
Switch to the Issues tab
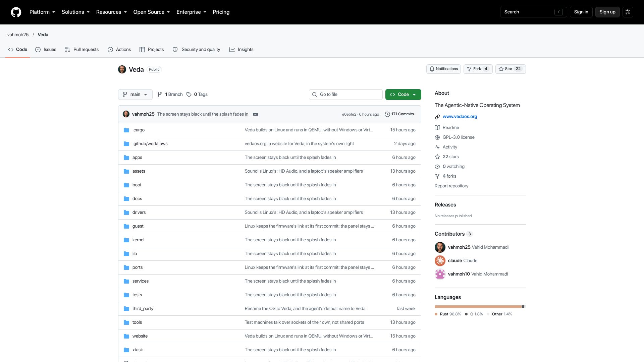(46, 50)
